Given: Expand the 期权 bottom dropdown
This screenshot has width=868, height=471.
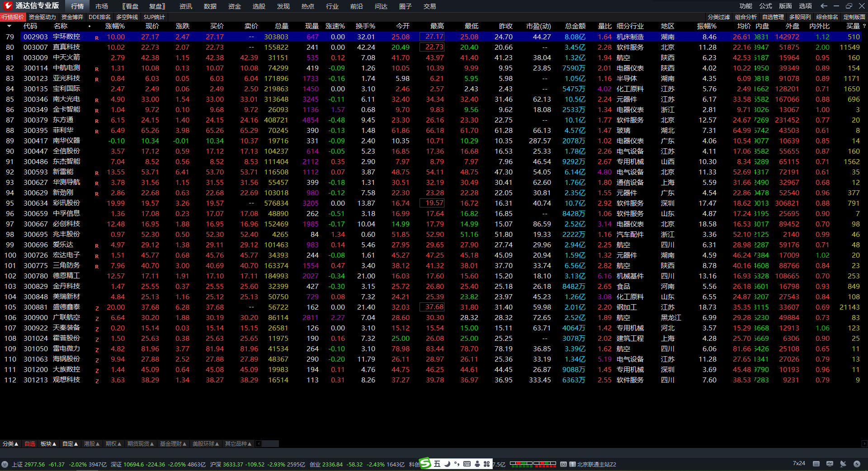Looking at the screenshot, I should point(113,444).
